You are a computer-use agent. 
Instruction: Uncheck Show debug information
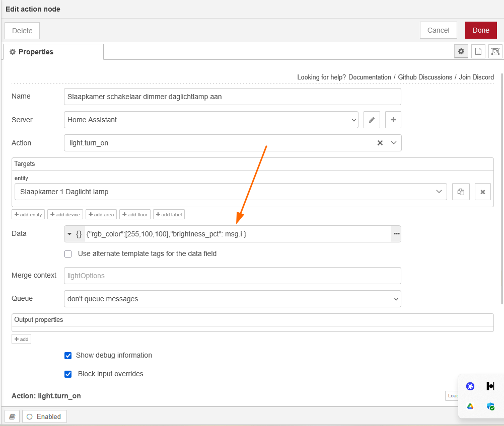(68, 356)
